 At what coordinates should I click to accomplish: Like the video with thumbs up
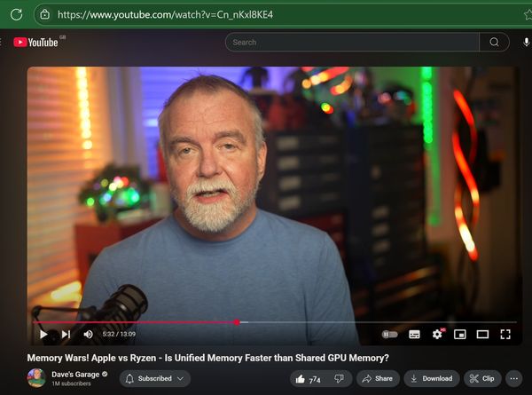pos(308,379)
